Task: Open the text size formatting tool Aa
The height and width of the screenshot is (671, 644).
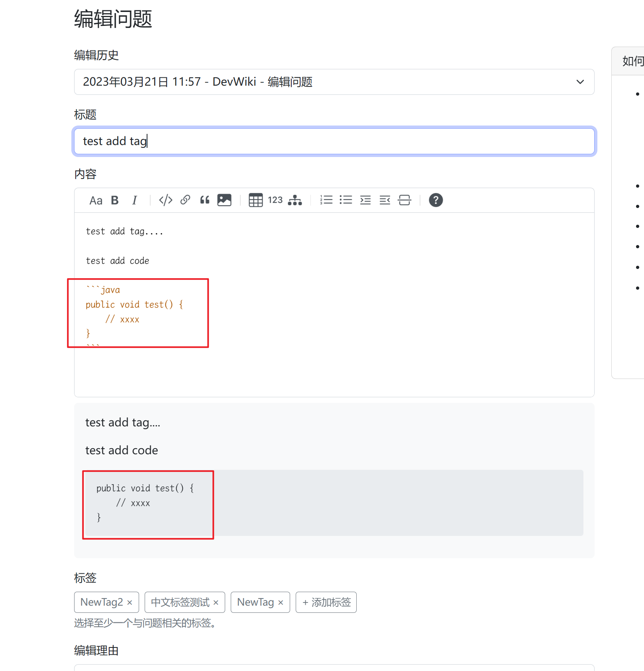Action: [96, 200]
